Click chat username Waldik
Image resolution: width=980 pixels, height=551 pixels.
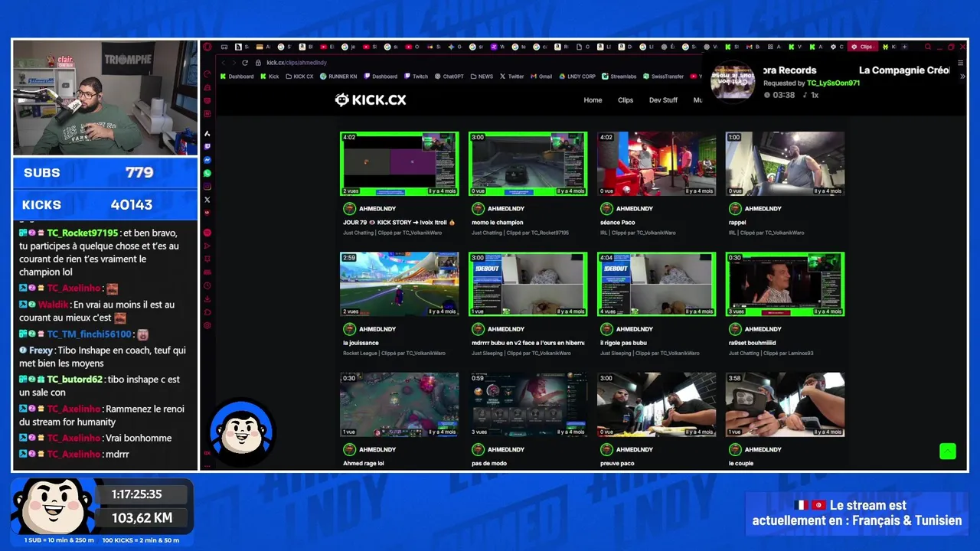click(53, 305)
